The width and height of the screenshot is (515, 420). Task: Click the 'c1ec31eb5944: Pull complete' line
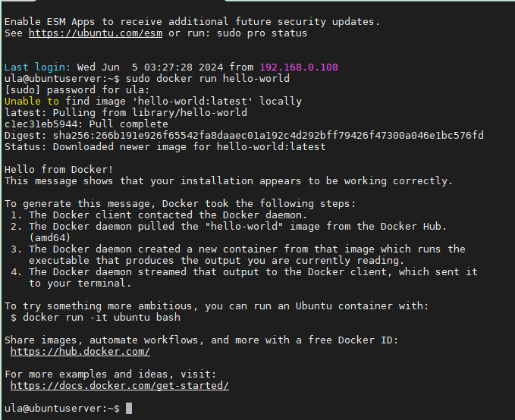[x=86, y=124]
